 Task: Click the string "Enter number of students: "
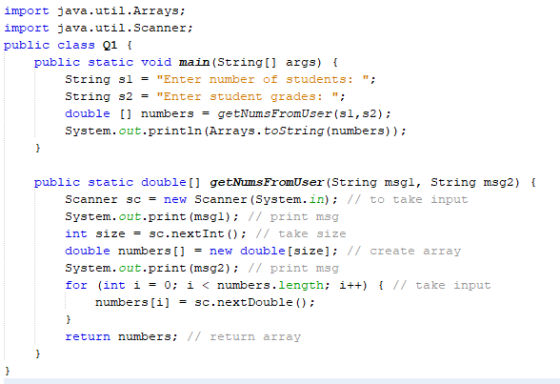(x=262, y=79)
